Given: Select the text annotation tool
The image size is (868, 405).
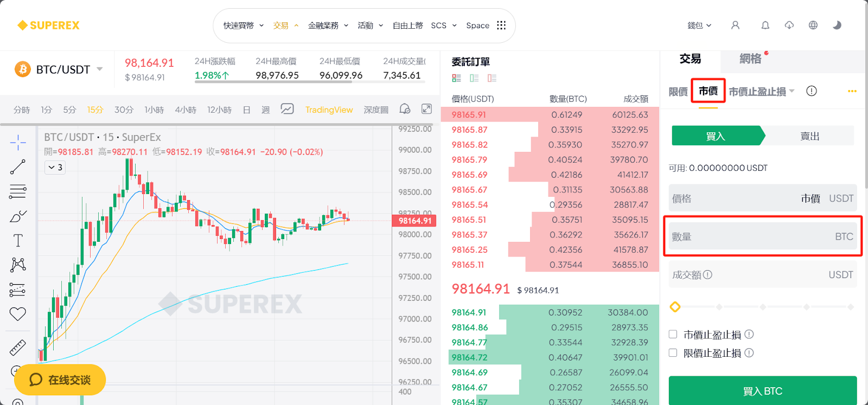Looking at the screenshot, I should click(x=18, y=240).
